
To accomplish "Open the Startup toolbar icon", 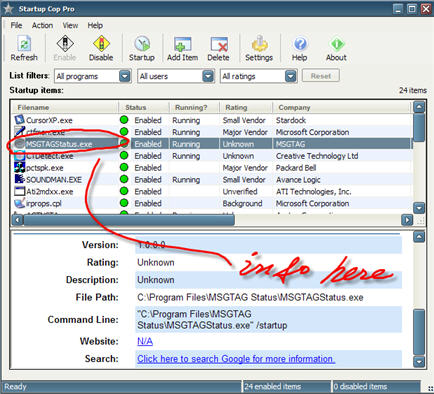I will pyautogui.click(x=142, y=44).
